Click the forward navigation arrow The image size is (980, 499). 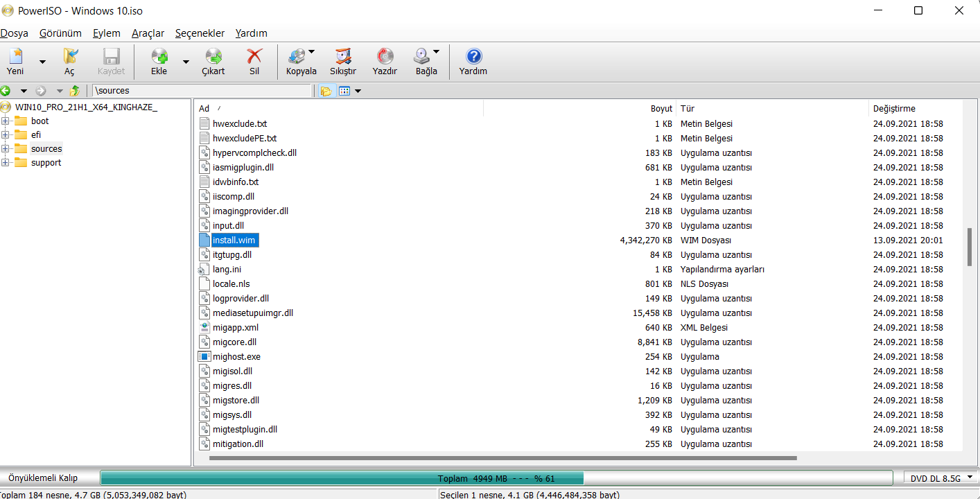click(x=41, y=91)
